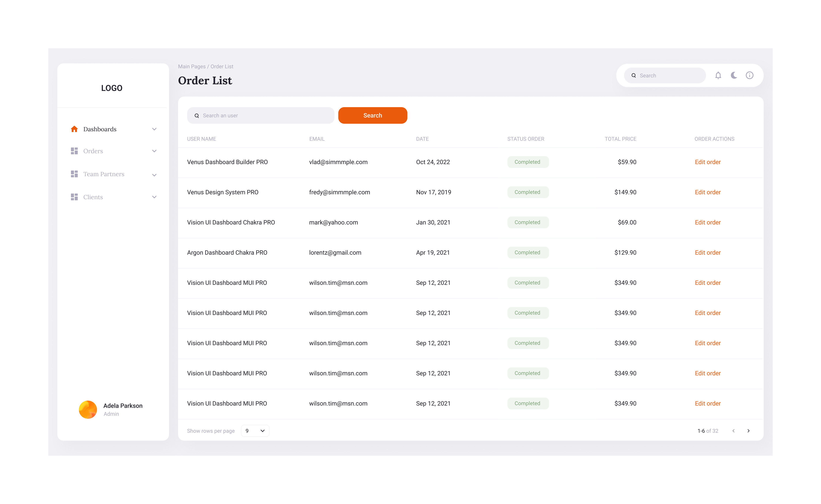821x504 pixels.
Task: Toggle dark mode with the moon icon
Action: 734,75
